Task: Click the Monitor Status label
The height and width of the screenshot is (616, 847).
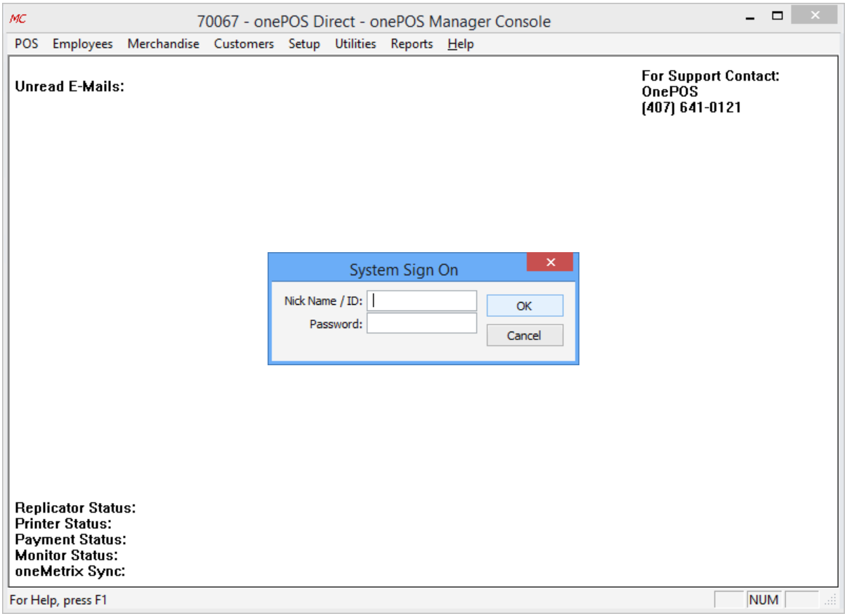Action: click(x=66, y=556)
